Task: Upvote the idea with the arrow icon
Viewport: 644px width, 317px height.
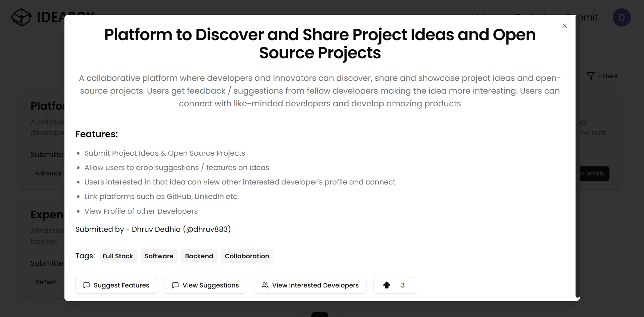Action: [x=387, y=285]
